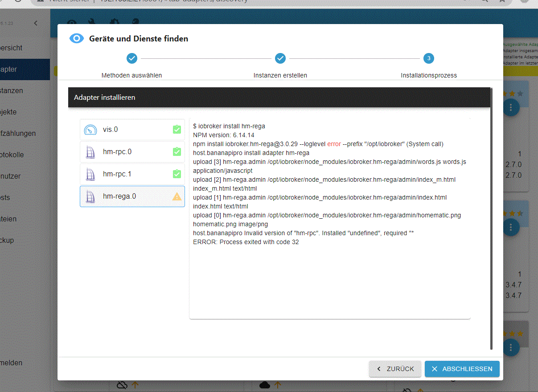The height and width of the screenshot is (392, 538).
Task: Click log line 'upload [0] hm-rega.admin' homematic.png
Action: coord(327,220)
